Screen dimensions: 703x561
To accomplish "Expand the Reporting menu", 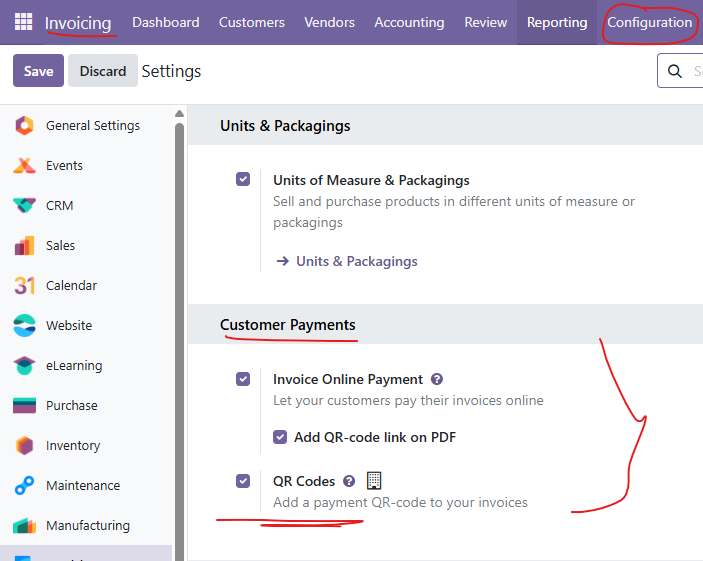I will pyautogui.click(x=557, y=22).
